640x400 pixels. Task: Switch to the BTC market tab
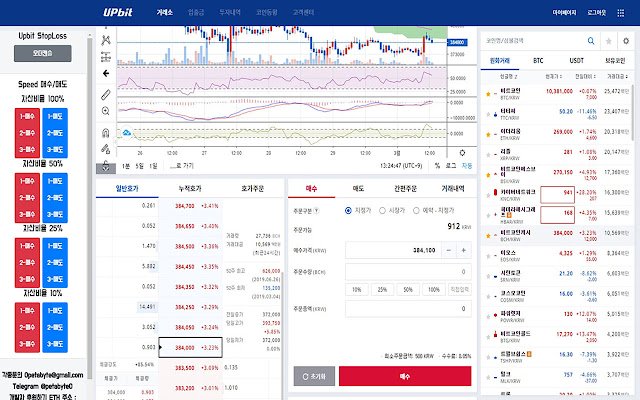click(x=538, y=60)
